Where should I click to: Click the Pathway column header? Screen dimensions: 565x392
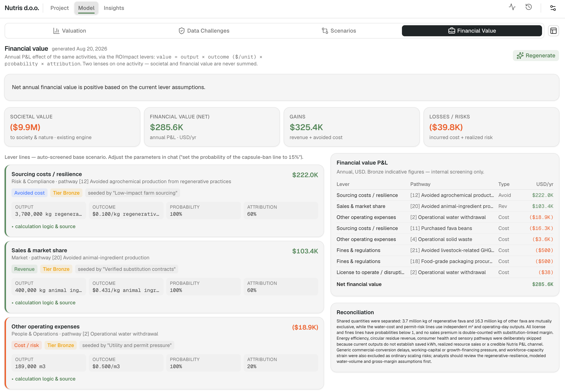point(420,184)
